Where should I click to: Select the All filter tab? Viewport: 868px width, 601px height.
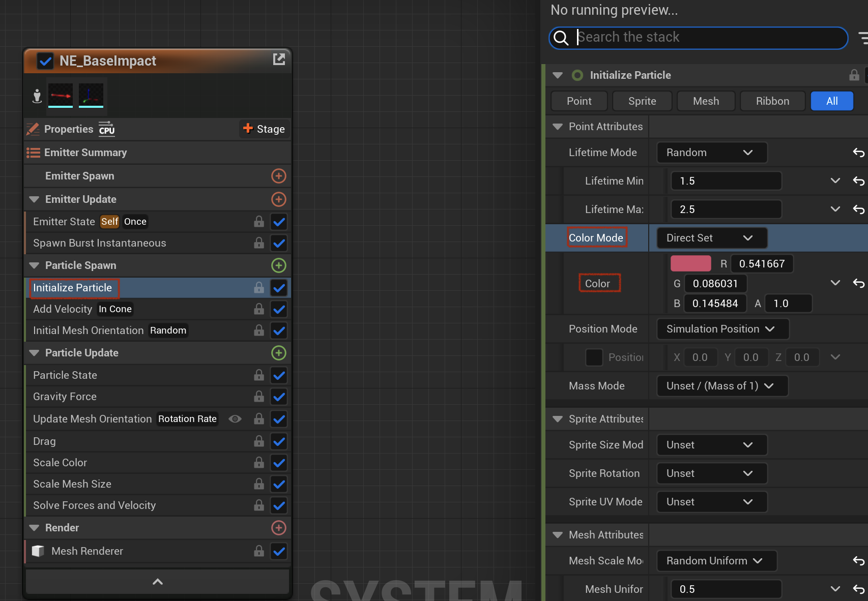coord(832,101)
